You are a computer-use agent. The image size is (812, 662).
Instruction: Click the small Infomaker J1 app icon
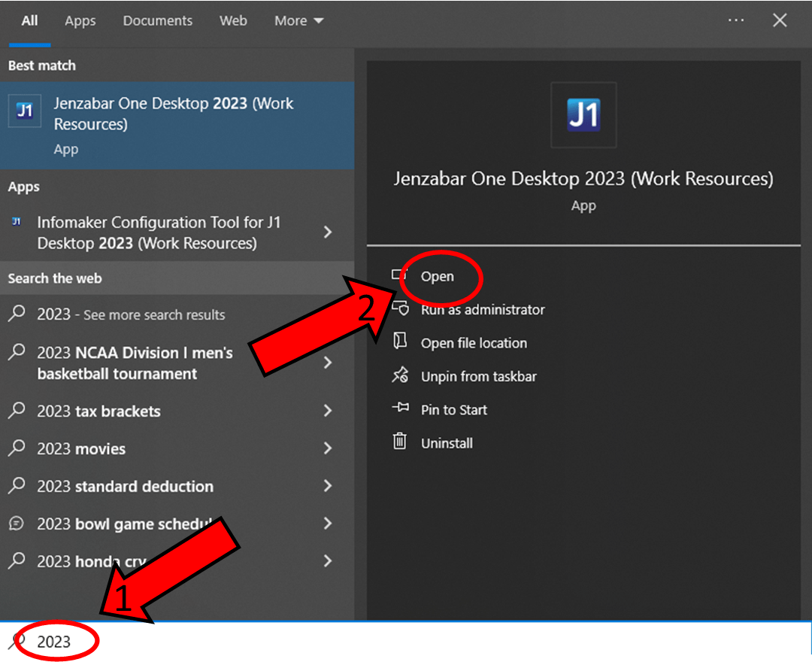coord(17,222)
